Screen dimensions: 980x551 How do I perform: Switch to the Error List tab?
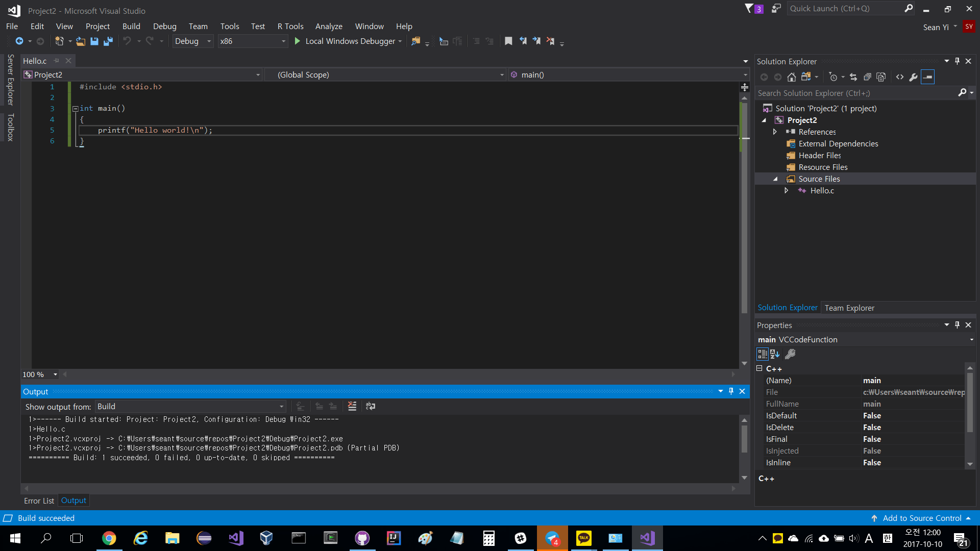pos(39,500)
